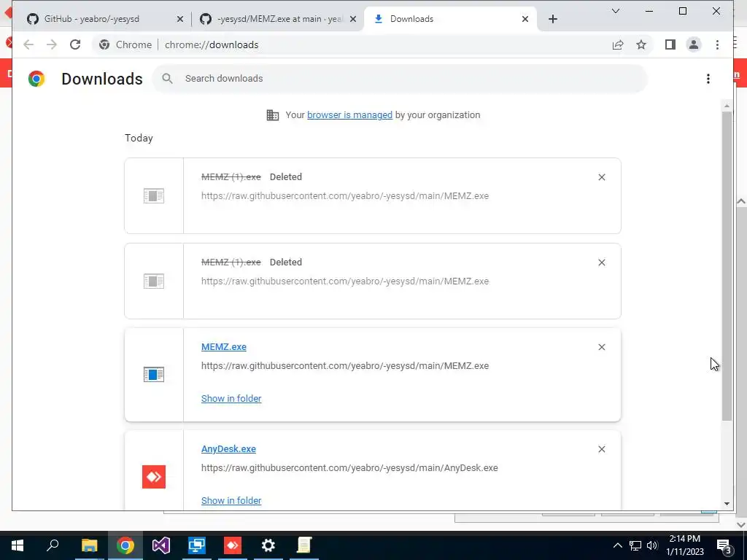Viewport: 747px width, 560px height.
Task: Open the remote desktop taskbar app
Action: point(197,545)
